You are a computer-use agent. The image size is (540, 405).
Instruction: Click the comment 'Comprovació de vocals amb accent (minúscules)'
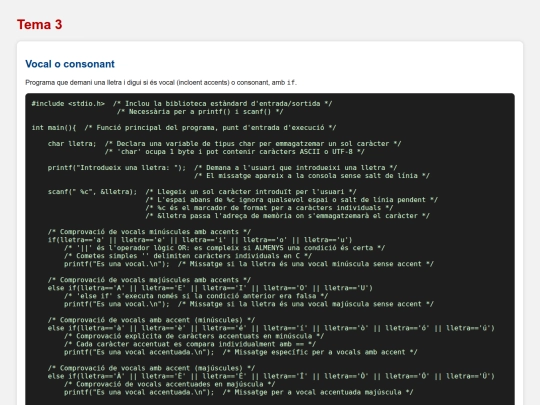(151, 320)
